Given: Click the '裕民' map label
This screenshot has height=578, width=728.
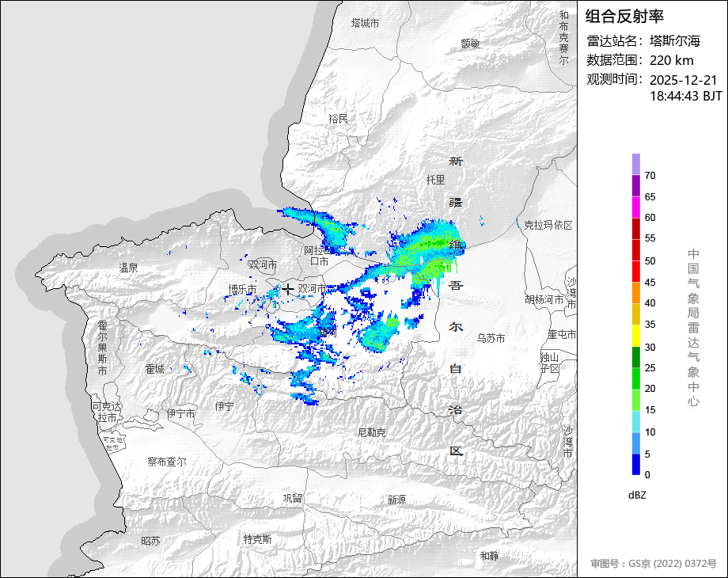Looking at the screenshot, I should [338, 119].
